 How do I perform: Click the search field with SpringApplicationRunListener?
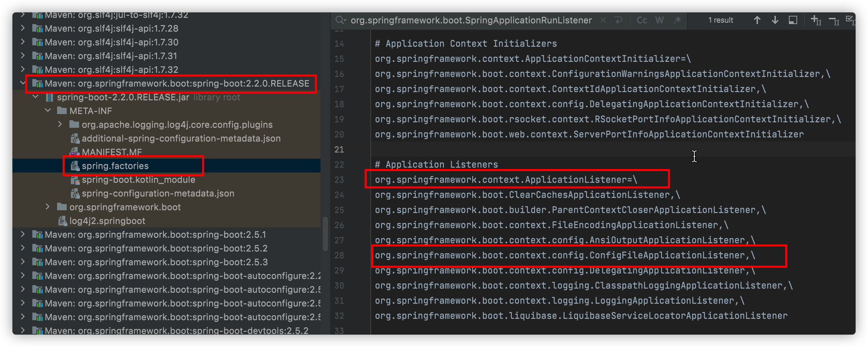pos(471,20)
